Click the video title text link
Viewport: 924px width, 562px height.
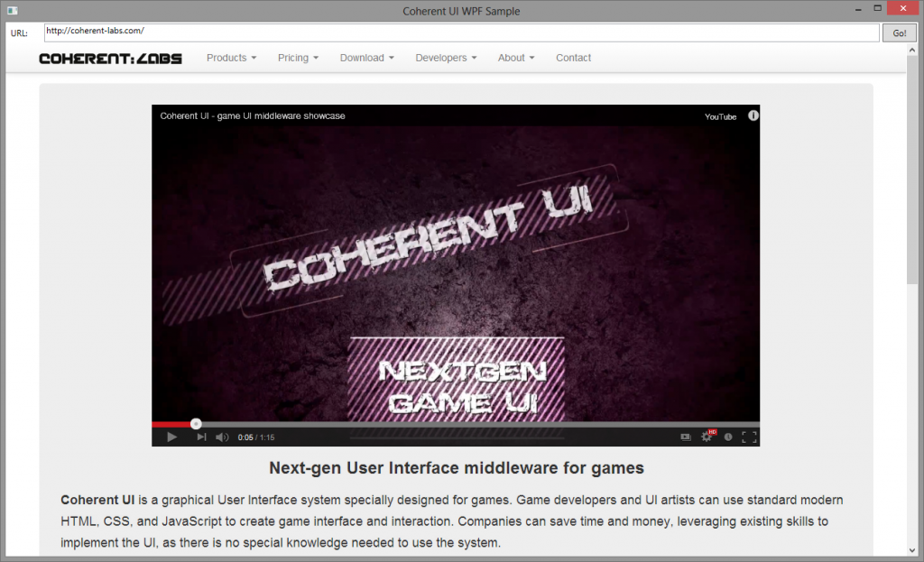[x=252, y=115]
